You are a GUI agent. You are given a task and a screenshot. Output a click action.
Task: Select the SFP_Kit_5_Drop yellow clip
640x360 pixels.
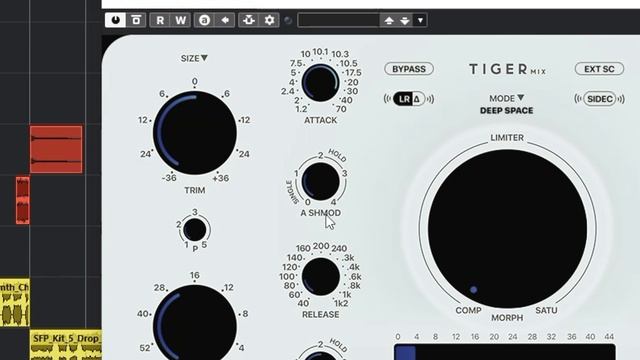coord(66,345)
